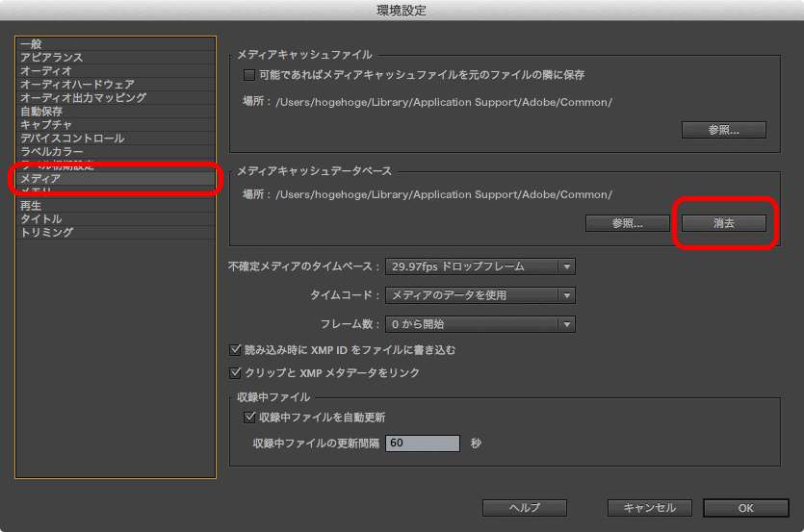Screen dimensions: 804x532
Task: Toggle 読み込み時に XMP ID をファイルに書き込む checkbox
Action: tap(236, 350)
